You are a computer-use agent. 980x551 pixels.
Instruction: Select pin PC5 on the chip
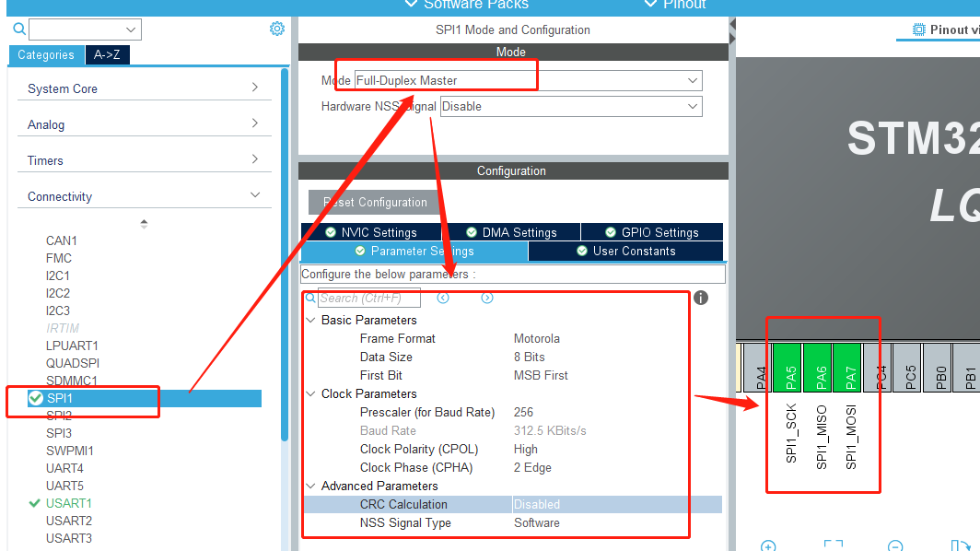point(907,368)
